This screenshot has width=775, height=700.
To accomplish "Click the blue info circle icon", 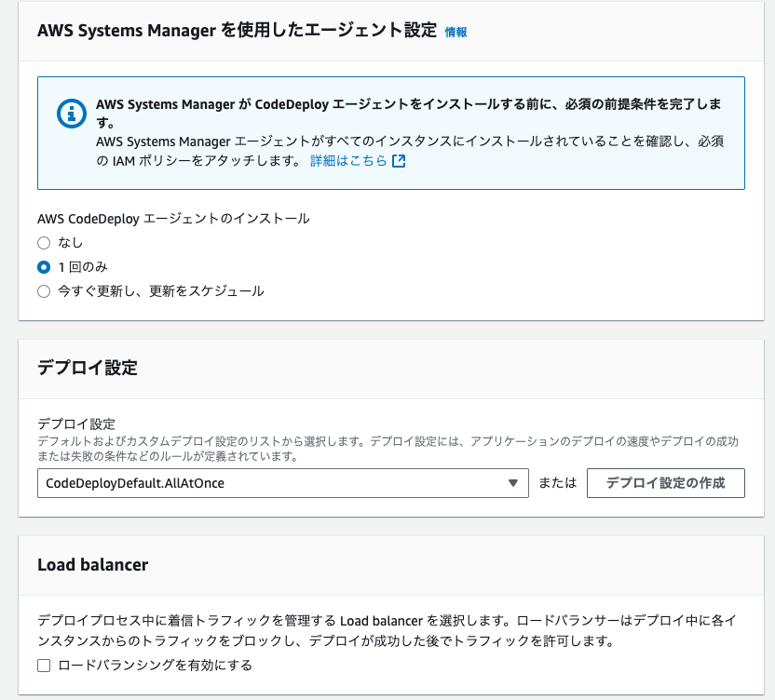I will pos(72,114).
